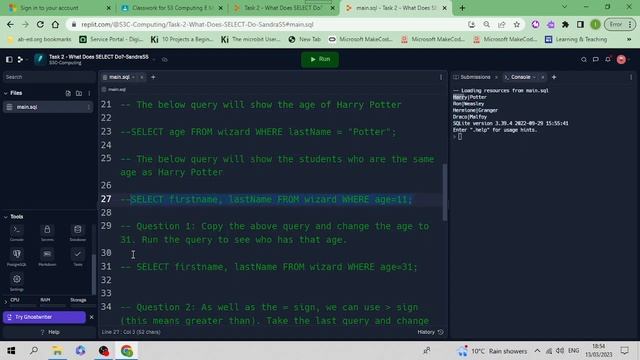Screen dimensions: 640x360
Task: Close the main.sql editor tab
Action: [x=142, y=77]
